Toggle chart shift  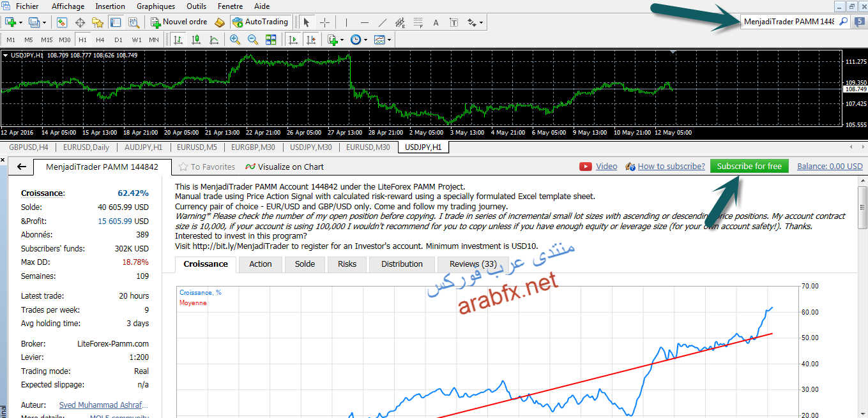pos(311,40)
